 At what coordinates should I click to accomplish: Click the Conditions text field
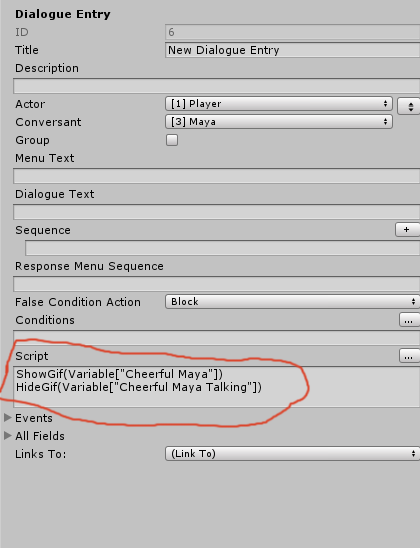coord(217,338)
